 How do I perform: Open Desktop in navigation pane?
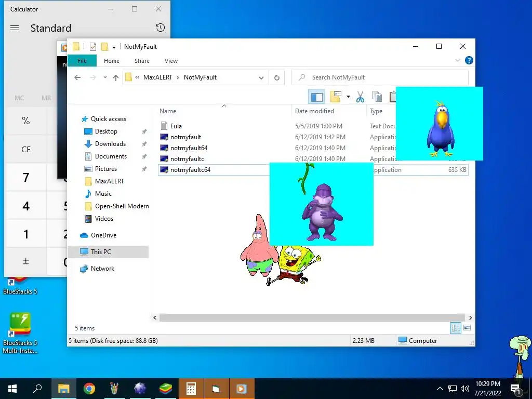coord(106,131)
